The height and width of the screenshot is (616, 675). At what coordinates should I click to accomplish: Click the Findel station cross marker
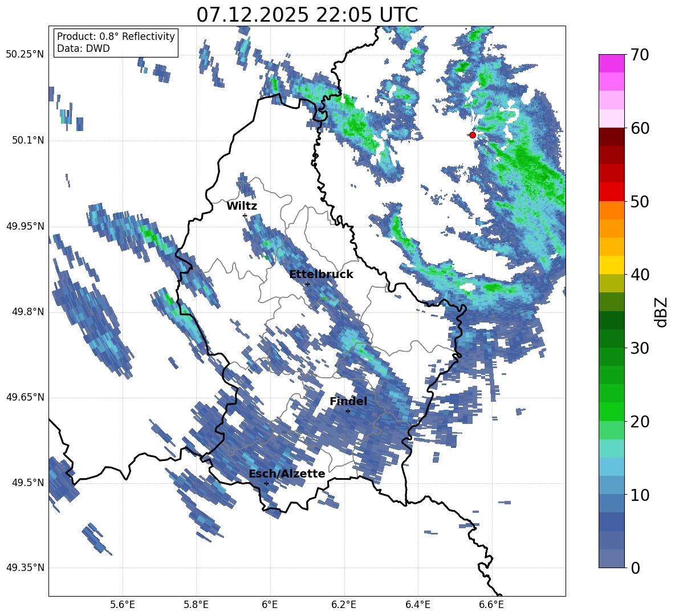pyautogui.click(x=348, y=411)
